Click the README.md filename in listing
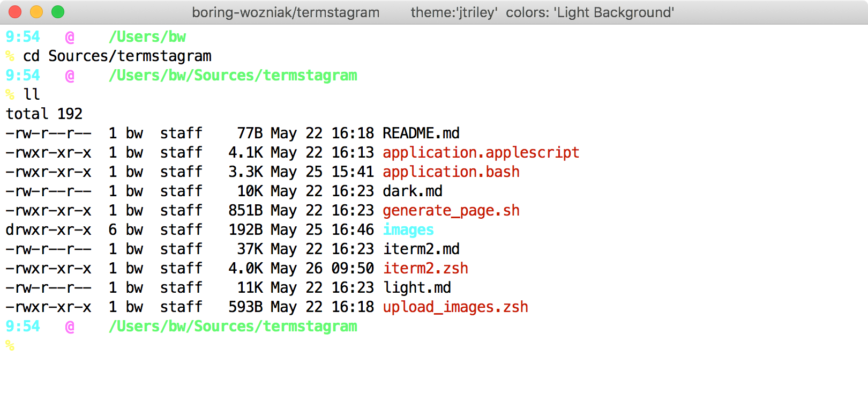This screenshot has height=415, width=868. tap(421, 133)
